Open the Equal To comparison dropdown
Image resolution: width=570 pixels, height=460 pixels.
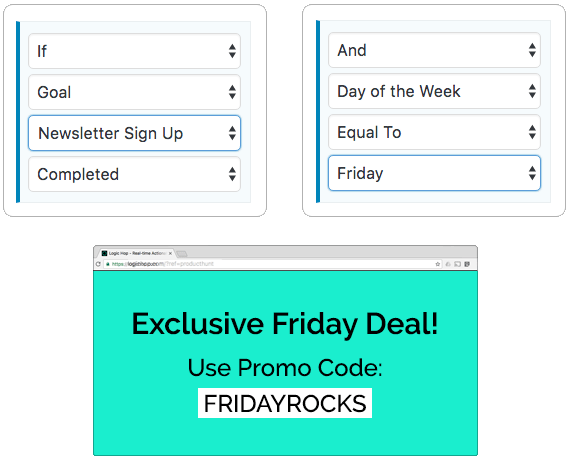(434, 132)
